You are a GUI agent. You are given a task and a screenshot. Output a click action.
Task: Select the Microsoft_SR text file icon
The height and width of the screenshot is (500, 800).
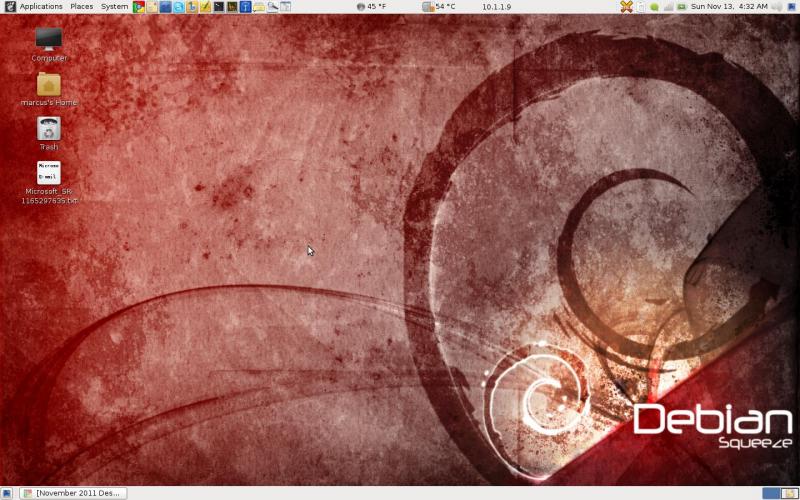pos(49,183)
